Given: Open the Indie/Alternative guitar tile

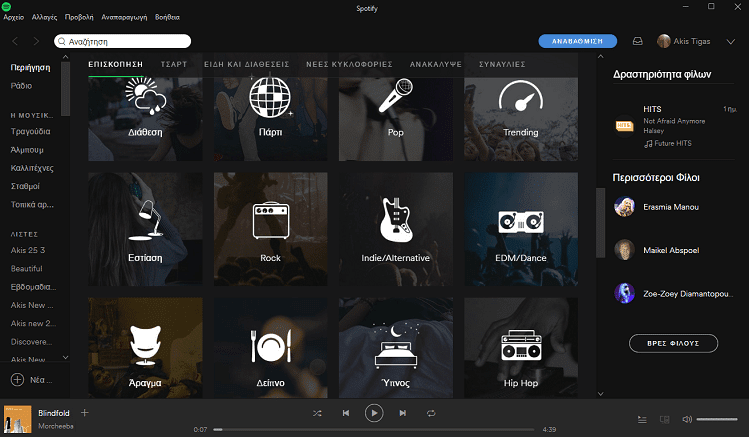Looking at the screenshot, I should (x=396, y=229).
